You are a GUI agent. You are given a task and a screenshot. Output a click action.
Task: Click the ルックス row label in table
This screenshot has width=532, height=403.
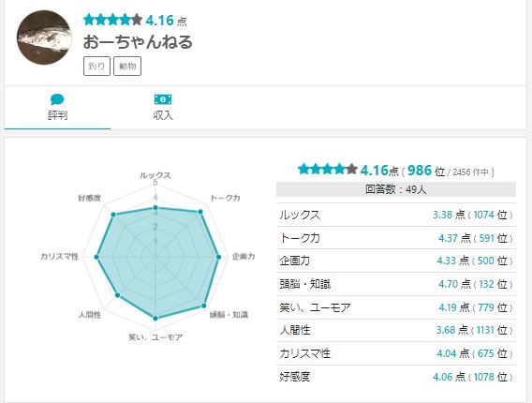tap(300, 215)
